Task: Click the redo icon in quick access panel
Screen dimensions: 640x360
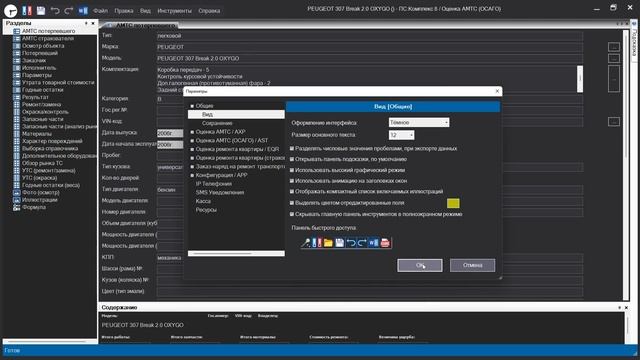Action: [362, 243]
